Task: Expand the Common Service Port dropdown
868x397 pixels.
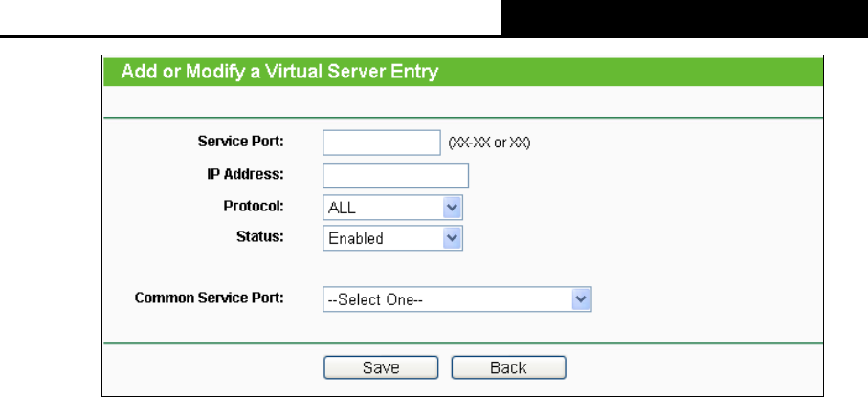Action: 457,299
